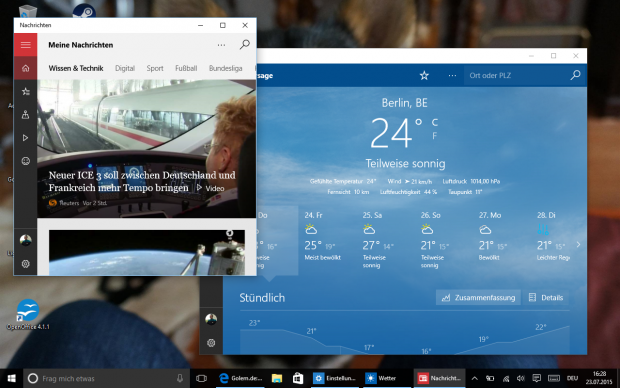Click the Reuters source label
Screen dimensions: 620x388
point(69,203)
